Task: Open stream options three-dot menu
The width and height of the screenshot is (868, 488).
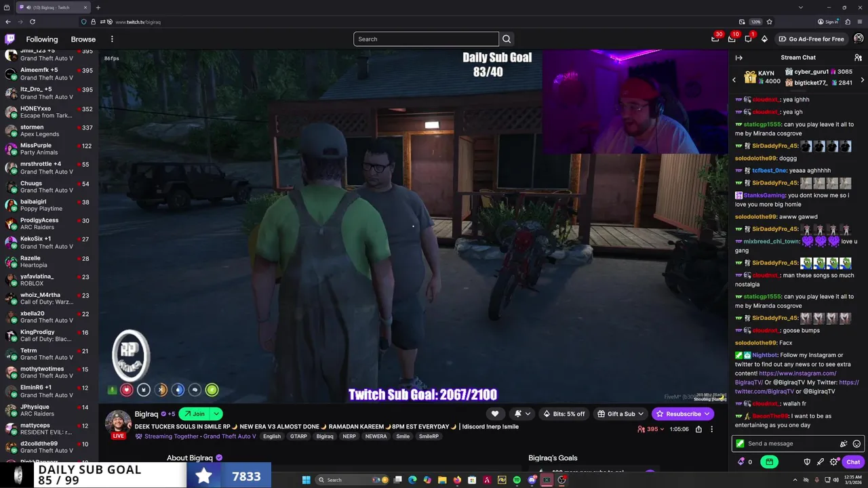Action: (711, 429)
